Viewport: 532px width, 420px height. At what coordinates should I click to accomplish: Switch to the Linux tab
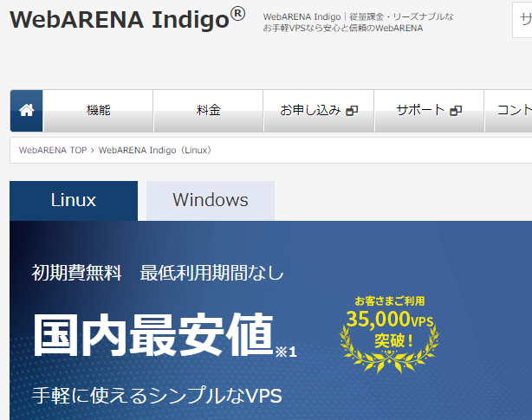[x=74, y=200]
